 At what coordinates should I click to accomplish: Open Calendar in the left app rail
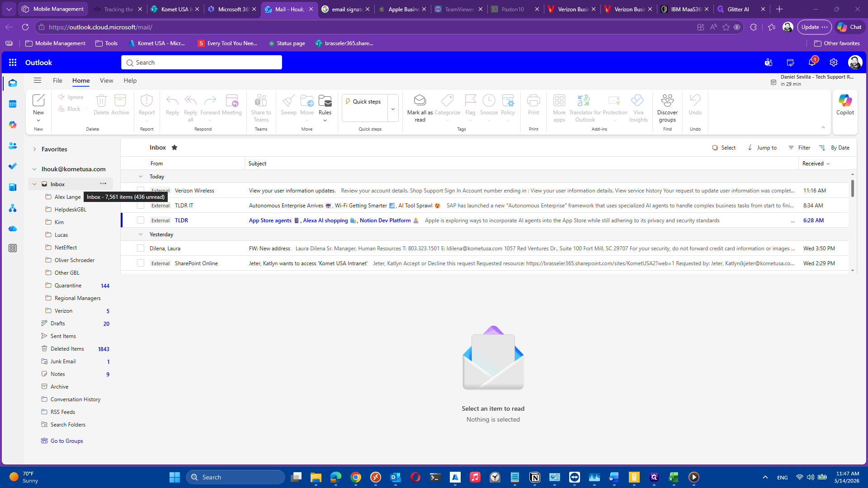tap(13, 104)
